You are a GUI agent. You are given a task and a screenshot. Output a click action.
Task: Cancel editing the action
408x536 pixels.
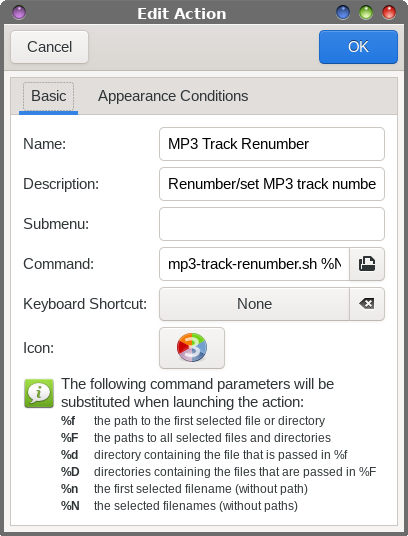click(x=50, y=47)
